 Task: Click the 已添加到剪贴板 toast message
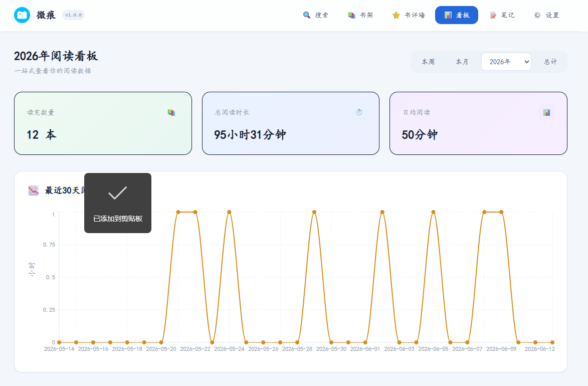(x=118, y=219)
